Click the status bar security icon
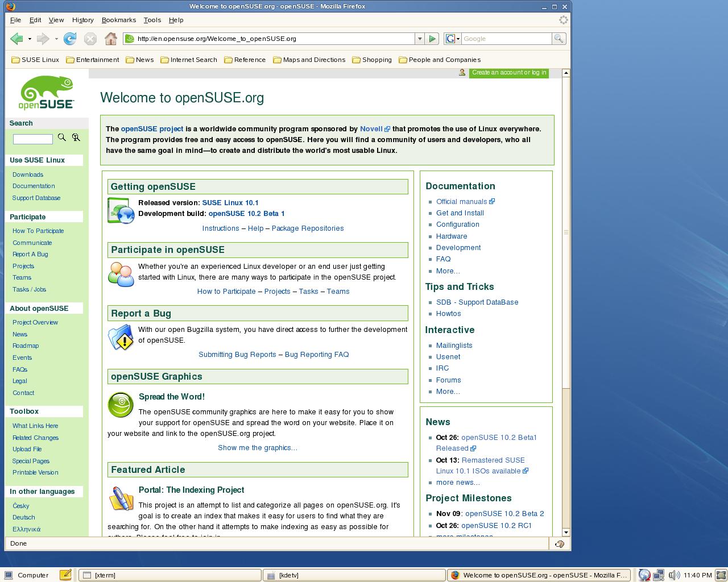Screen dimensions: 728x582 click(560, 544)
